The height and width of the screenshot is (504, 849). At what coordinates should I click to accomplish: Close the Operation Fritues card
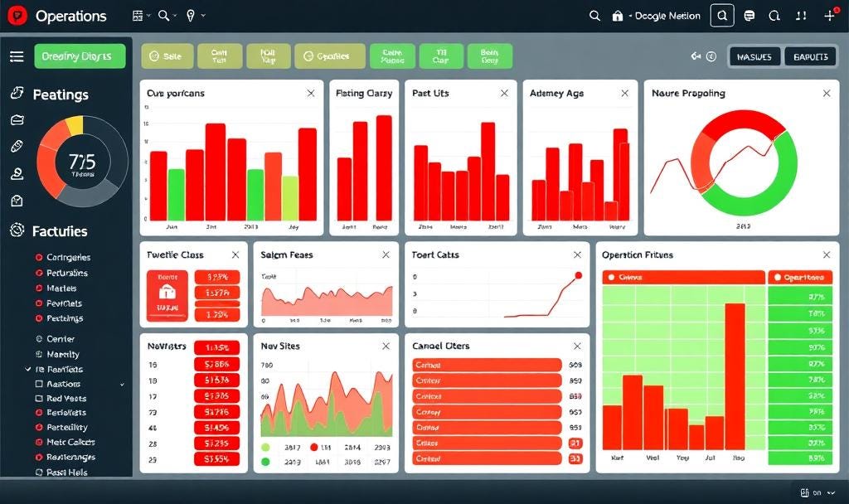coord(827,254)
